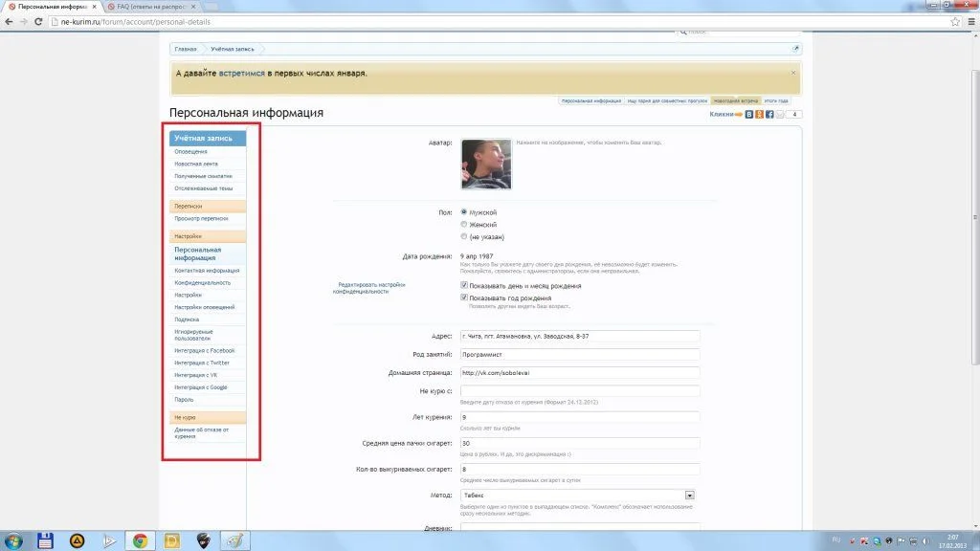Viewport: 980px width, 551px height.
Task: Uncheck 'Показывать год рождения' checkbox
Action: pos(464,298)
